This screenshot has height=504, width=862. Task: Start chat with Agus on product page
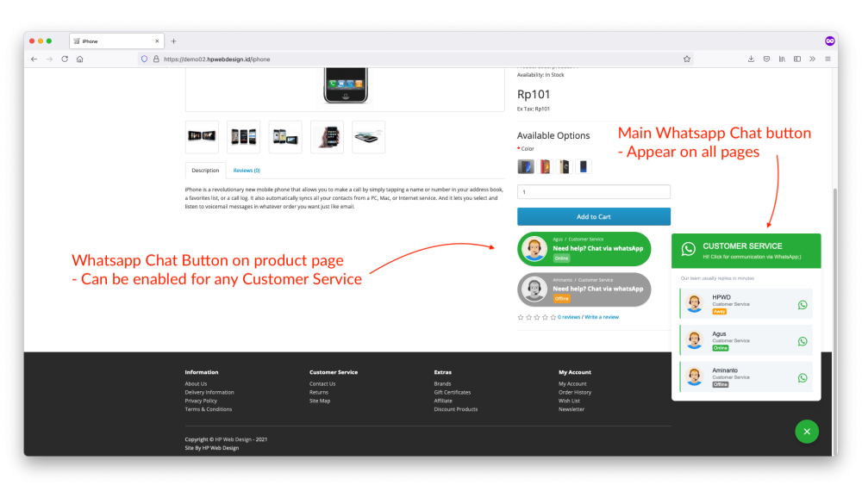pos(584,249)
